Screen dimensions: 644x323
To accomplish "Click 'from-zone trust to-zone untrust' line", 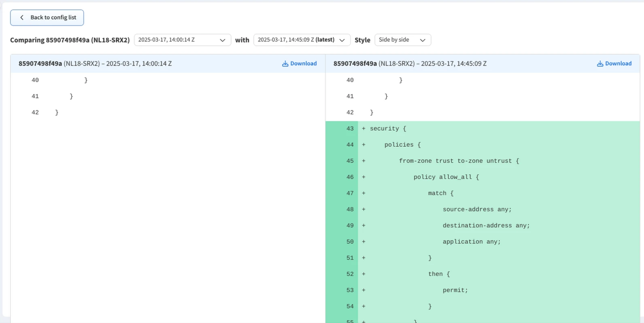I will pyautogui.click(x=459, y=161).
